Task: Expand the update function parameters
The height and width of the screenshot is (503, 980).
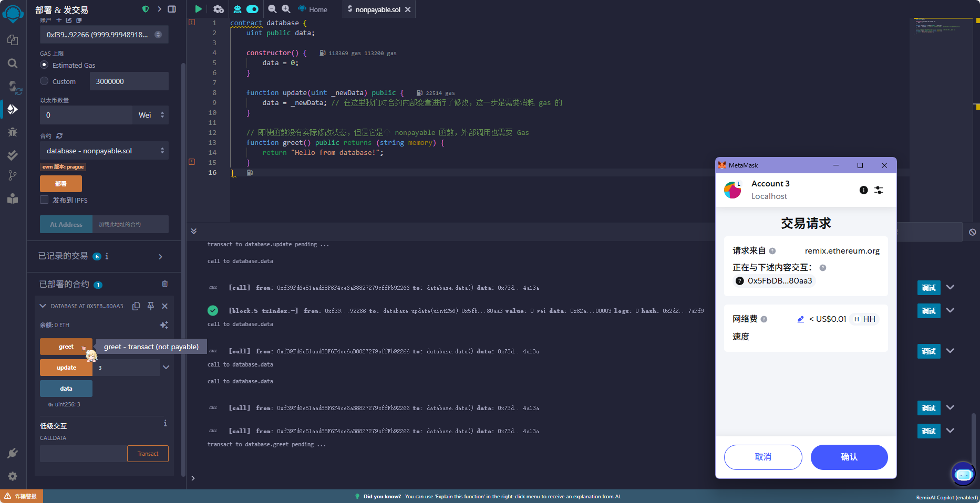Action: [166, 368]
